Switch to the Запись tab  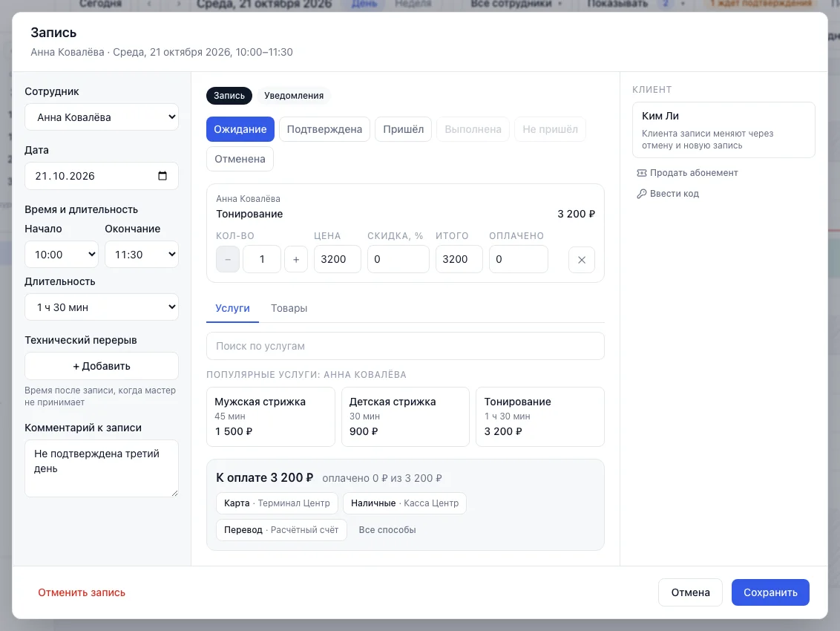tap(229, 96)
